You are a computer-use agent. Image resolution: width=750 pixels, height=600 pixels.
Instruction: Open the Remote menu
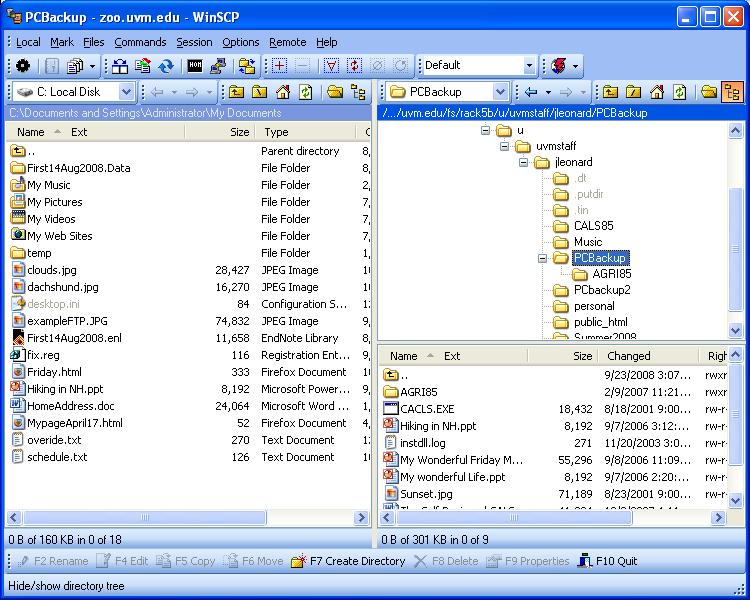point(287,42)
